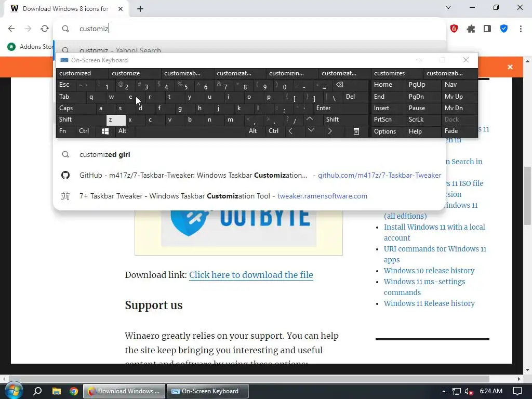Open 'Windows 10 release history' link
The image size is (532, 399).
(429, 271)
